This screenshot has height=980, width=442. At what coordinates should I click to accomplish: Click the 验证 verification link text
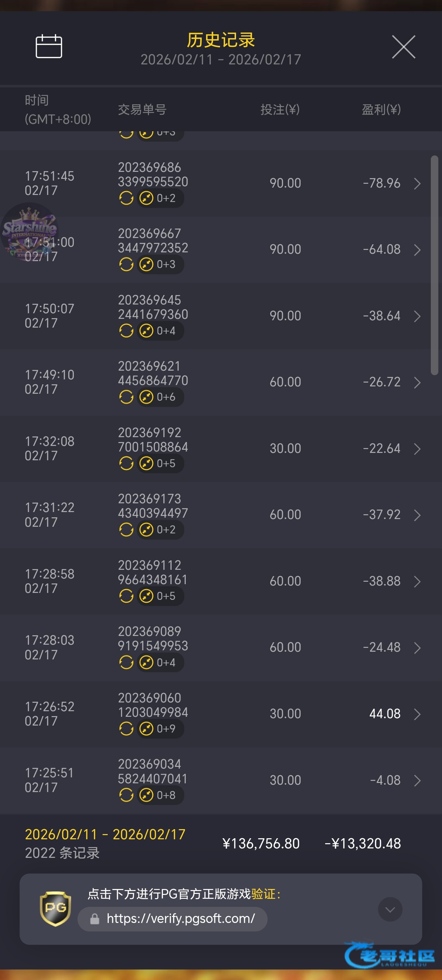(x=263, y=894)
